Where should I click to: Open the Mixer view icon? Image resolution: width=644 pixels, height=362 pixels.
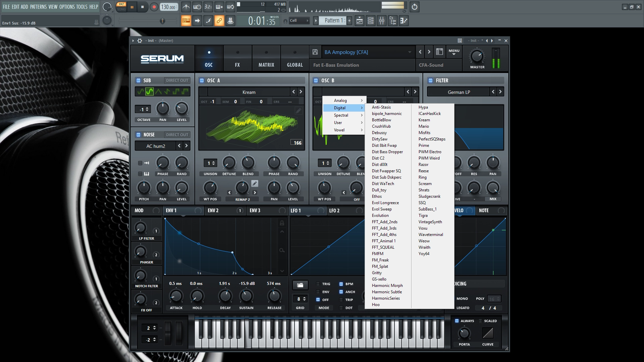click(382, 21)
